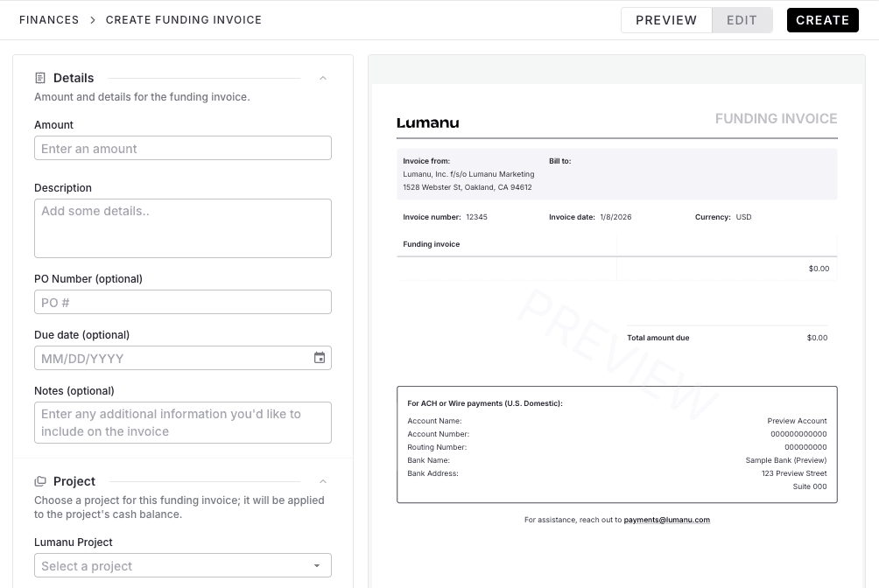The image size is (879, 588).
Task: Click the Details section heading
Action: pyautogui.click(x=74, y=78)
